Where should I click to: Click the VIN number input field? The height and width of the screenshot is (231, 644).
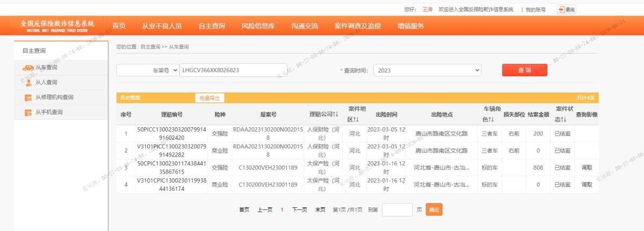[x=233, y=70]
